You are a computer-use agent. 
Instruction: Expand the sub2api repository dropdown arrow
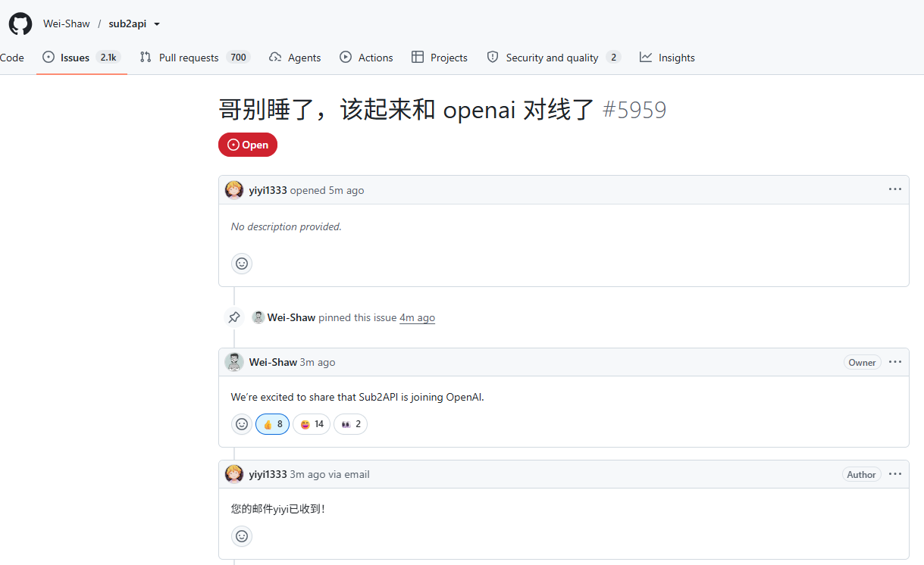(x=157, y=24)
